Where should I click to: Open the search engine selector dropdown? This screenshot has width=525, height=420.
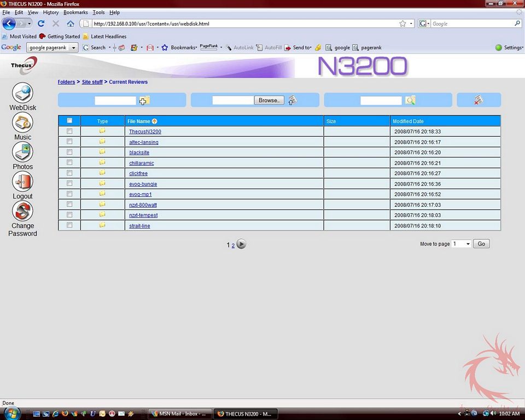pyautogui.click(x=424, y=24)
